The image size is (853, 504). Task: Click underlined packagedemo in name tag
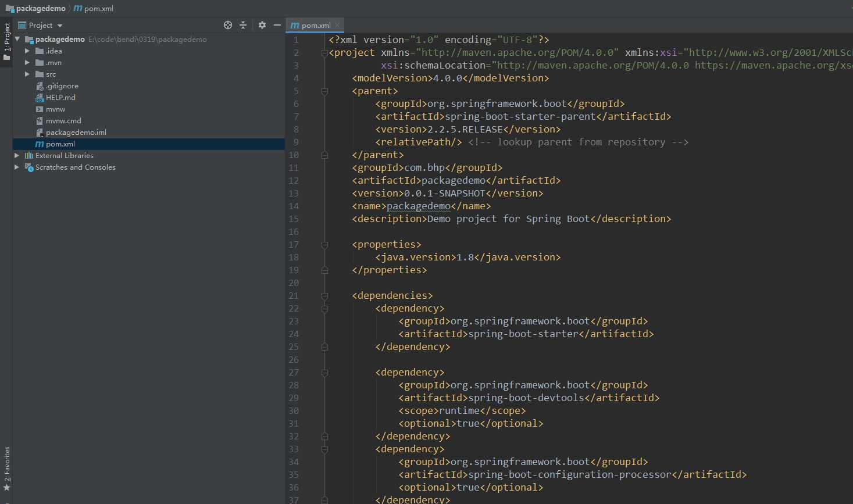(419, 206)
